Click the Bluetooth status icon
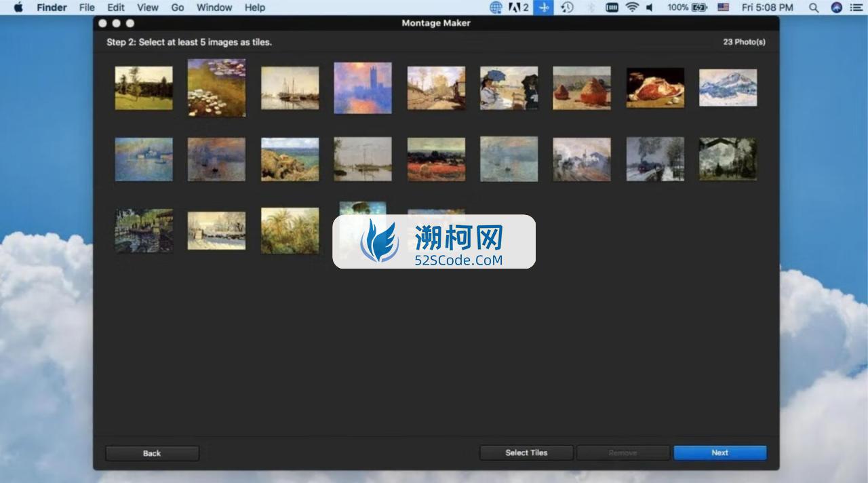868x483 pixels. tap(590, 7)
